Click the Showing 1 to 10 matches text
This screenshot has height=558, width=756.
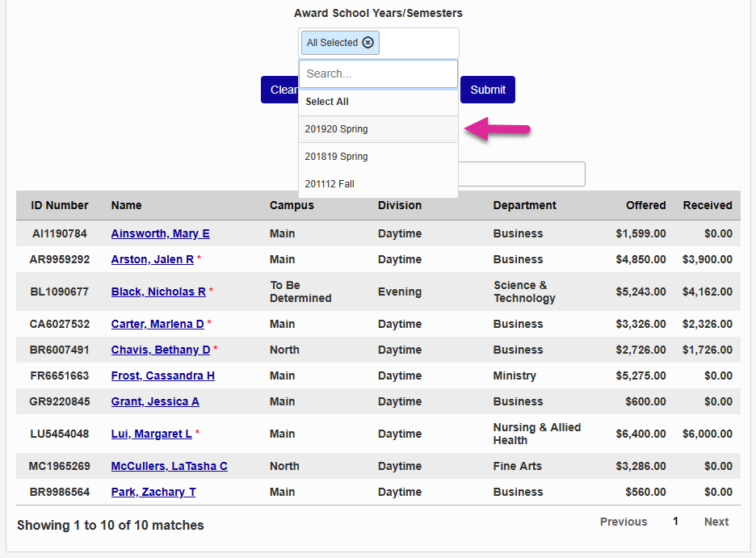coord(111,525)
